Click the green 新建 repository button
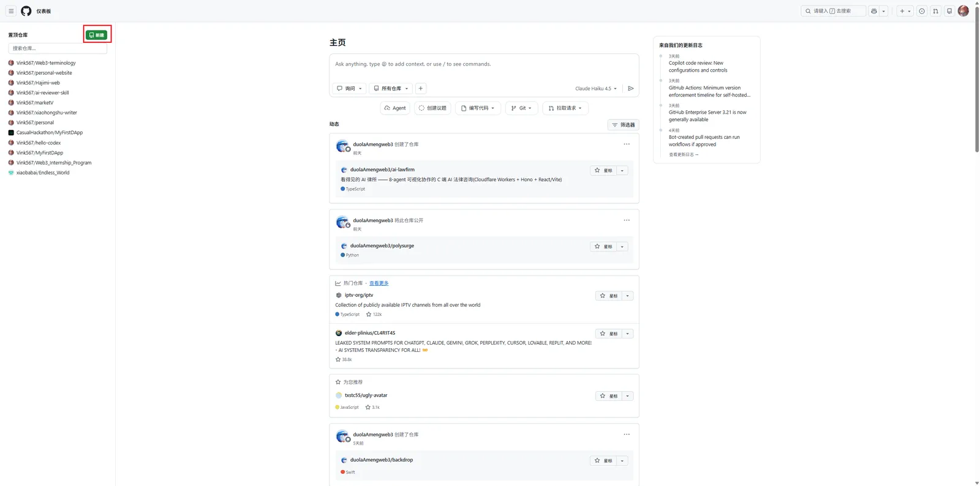Image resolution: width=980 pixels, height=486 pixels. tap(97, 35)
